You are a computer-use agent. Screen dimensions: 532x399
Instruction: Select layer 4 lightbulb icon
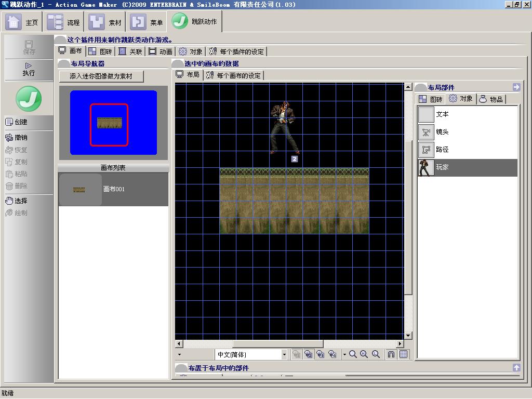pyautogui.click(x=332, y=354)
